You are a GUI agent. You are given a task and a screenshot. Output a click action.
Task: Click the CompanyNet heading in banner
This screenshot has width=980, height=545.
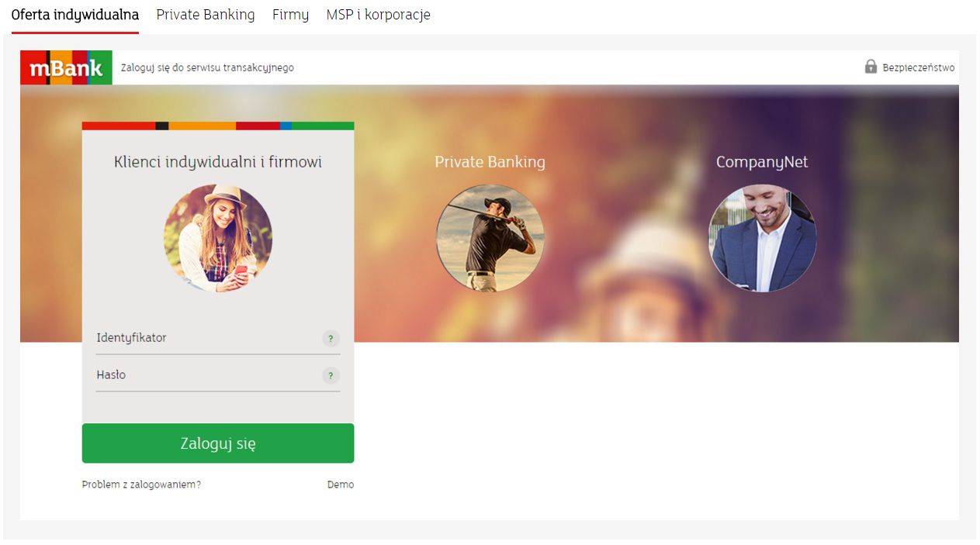(x=761, y=162)
